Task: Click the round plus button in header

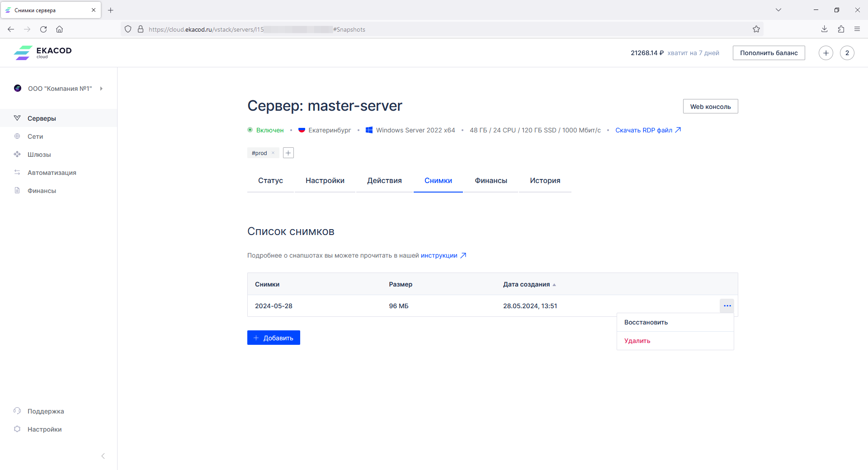Action: pyautogui.click(x=826, y=53)
